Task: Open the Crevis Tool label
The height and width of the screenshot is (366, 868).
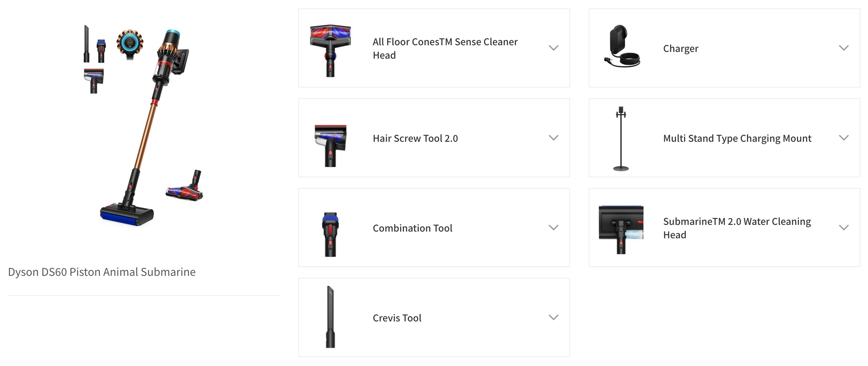Action: 397,318
